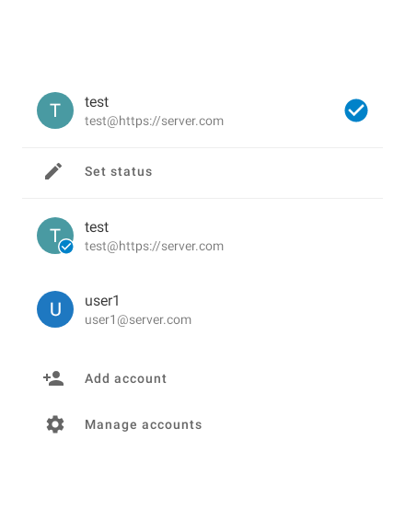Screen dimensions: 405x532
Task: Click the user1 name label
Action: click(102, 301)
